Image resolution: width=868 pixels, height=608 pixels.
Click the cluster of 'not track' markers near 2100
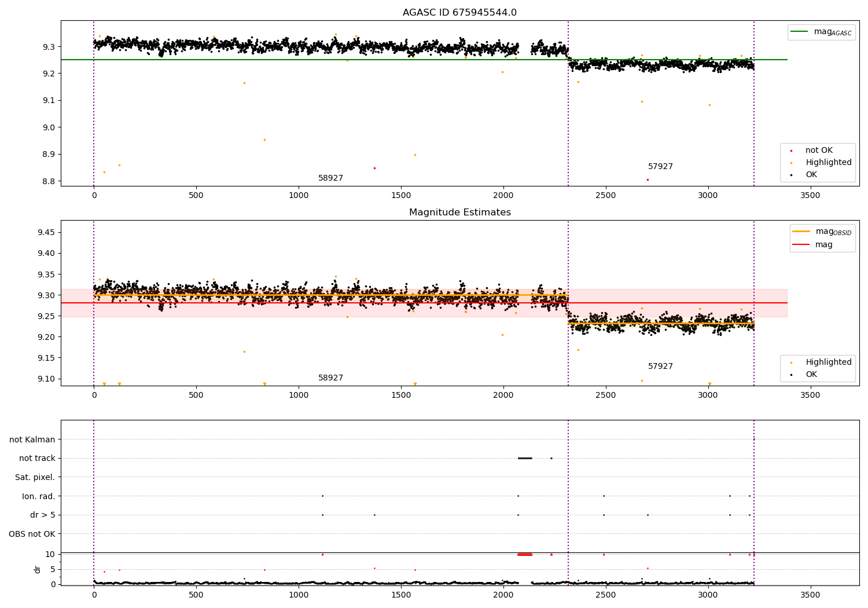(525, 458)
